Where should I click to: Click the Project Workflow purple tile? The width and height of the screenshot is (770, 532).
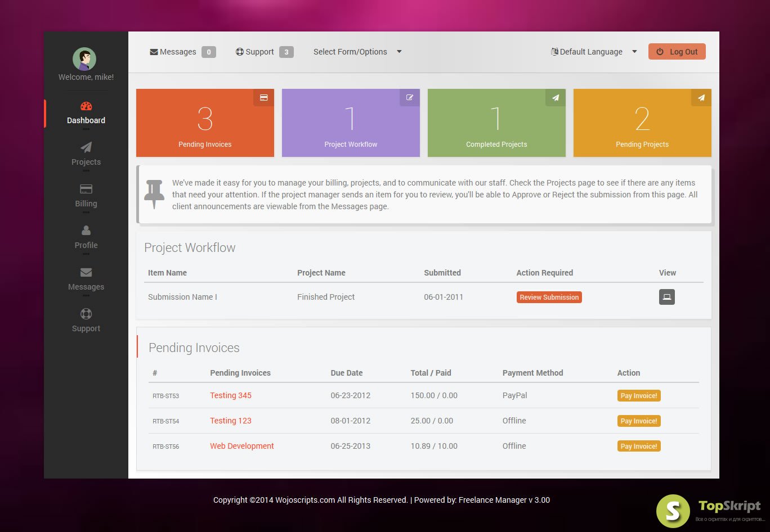(351, 123)
